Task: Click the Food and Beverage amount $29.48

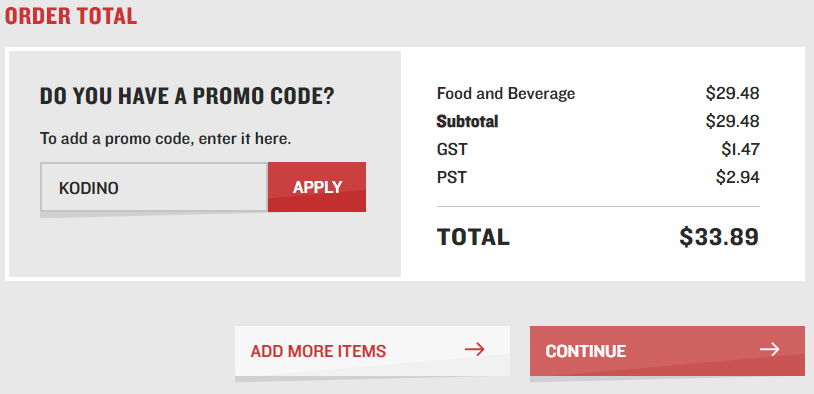Action: tap(732, 93)
